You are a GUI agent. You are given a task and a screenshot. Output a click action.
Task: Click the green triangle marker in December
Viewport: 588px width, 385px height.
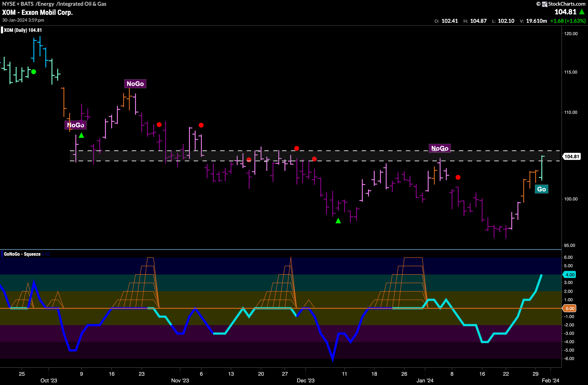[338, 221]
